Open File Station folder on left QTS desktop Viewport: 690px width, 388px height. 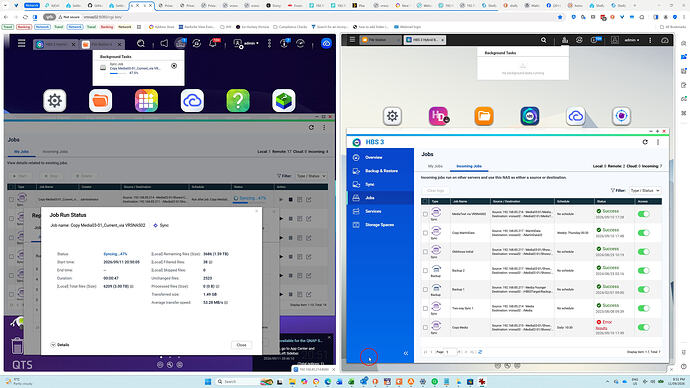click(x=100, y=101)
